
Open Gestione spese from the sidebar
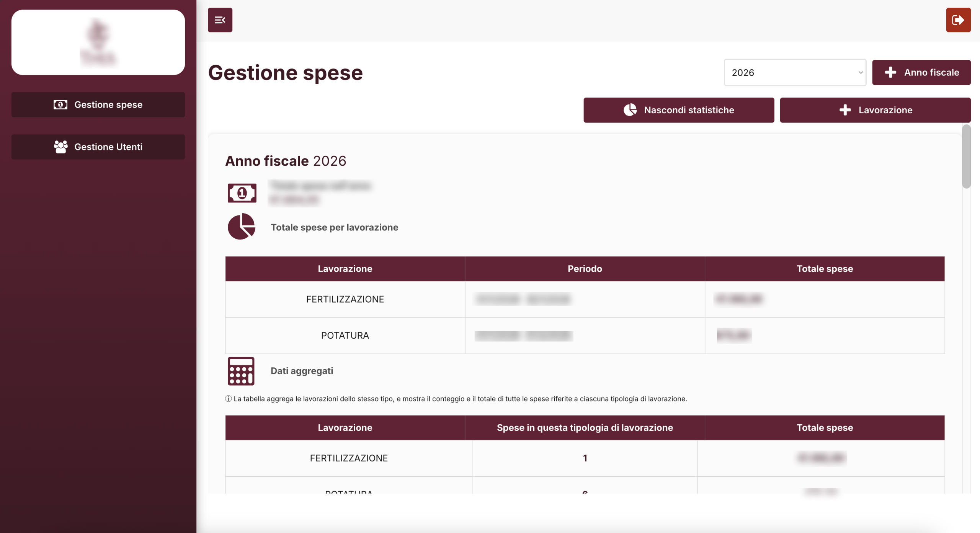[x=108, y=105]
